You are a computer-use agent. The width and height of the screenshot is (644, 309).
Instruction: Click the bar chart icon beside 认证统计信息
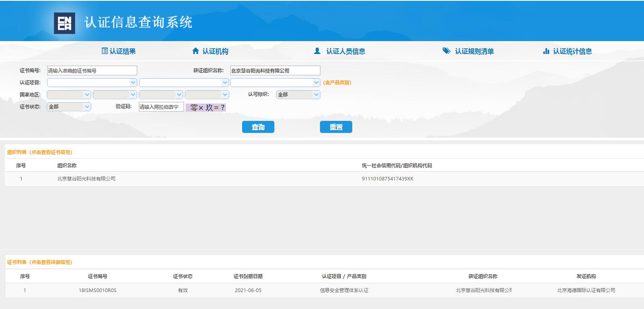click(x=546, y=51)
